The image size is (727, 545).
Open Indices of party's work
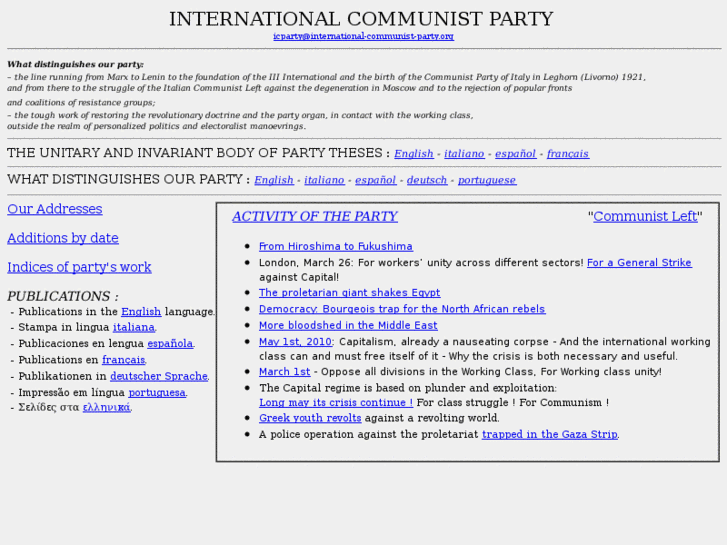(79, 267)
